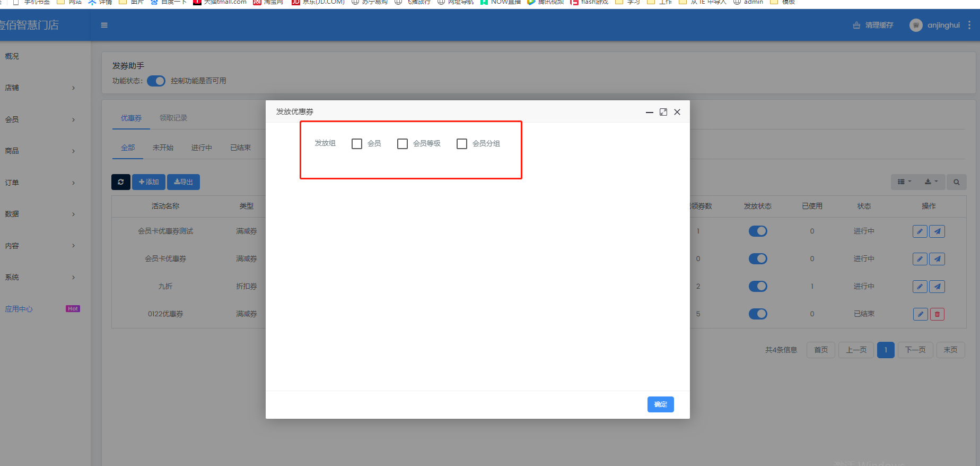Viewport: 980px width, 466px height.
Task: Select the 全部 filter tab
Action: click(128, 148)
